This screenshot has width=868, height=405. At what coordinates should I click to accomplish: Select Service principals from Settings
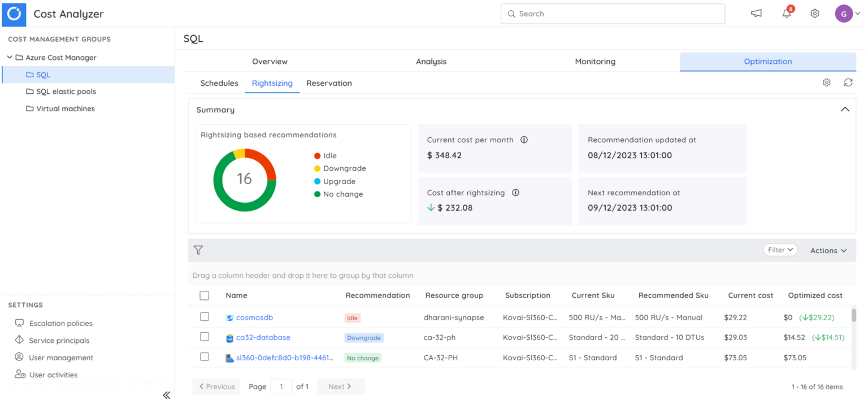59,340
